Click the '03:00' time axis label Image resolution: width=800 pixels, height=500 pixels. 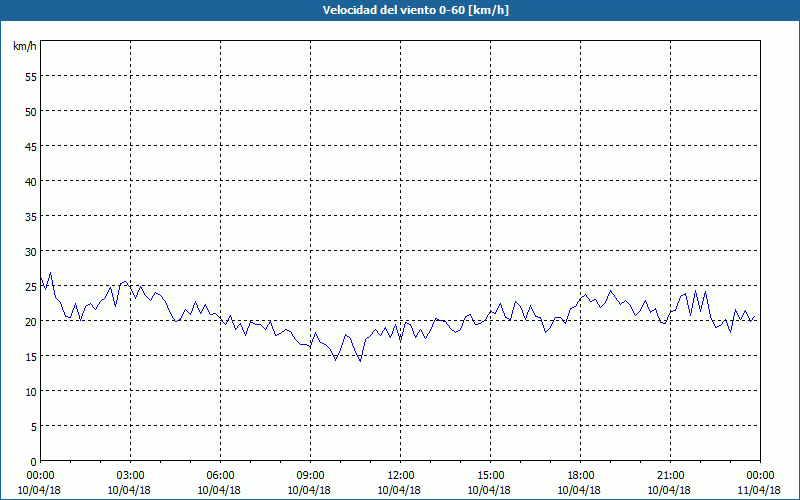point(130,476)
